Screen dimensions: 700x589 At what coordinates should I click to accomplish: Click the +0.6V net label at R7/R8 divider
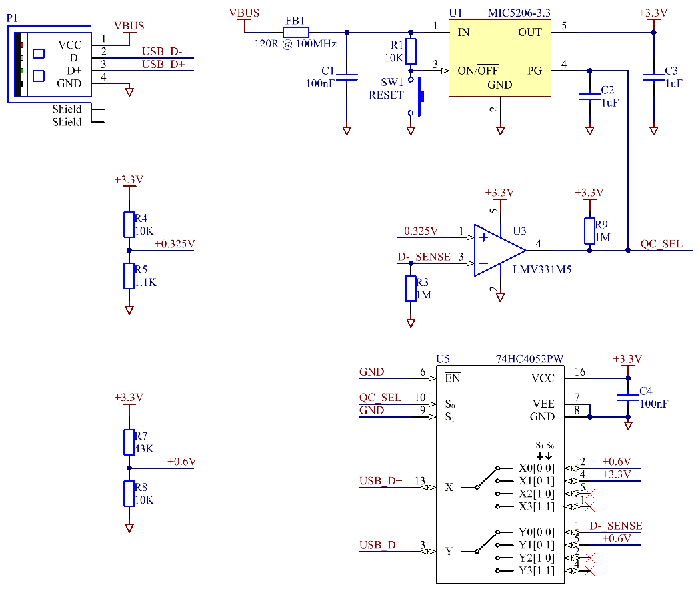[x=182, y=461]
